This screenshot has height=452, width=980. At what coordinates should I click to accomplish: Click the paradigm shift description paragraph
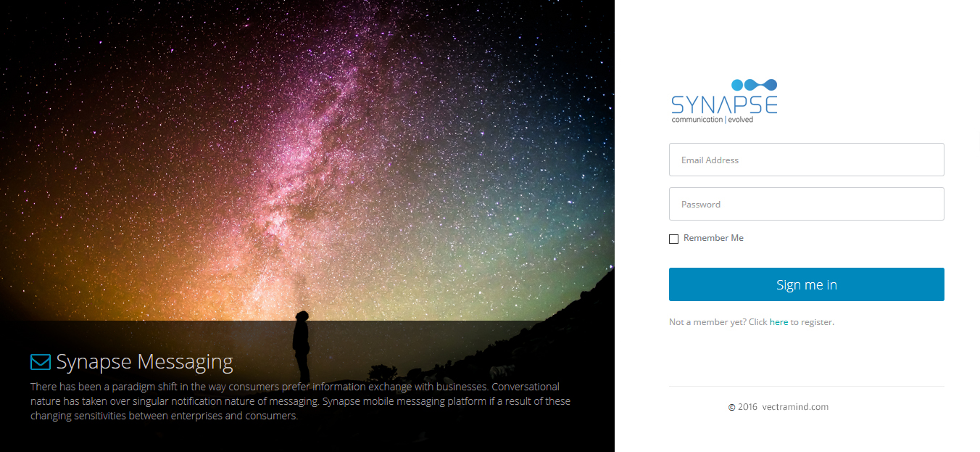300,401
